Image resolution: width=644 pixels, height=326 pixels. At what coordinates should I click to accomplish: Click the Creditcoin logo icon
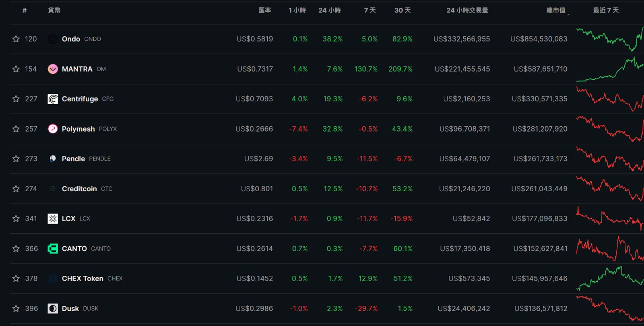pos(53,188)
